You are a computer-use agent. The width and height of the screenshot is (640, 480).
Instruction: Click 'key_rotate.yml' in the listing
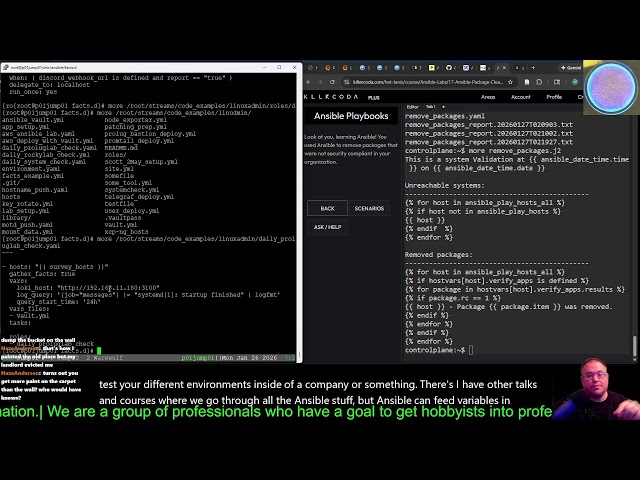[27, 204]
